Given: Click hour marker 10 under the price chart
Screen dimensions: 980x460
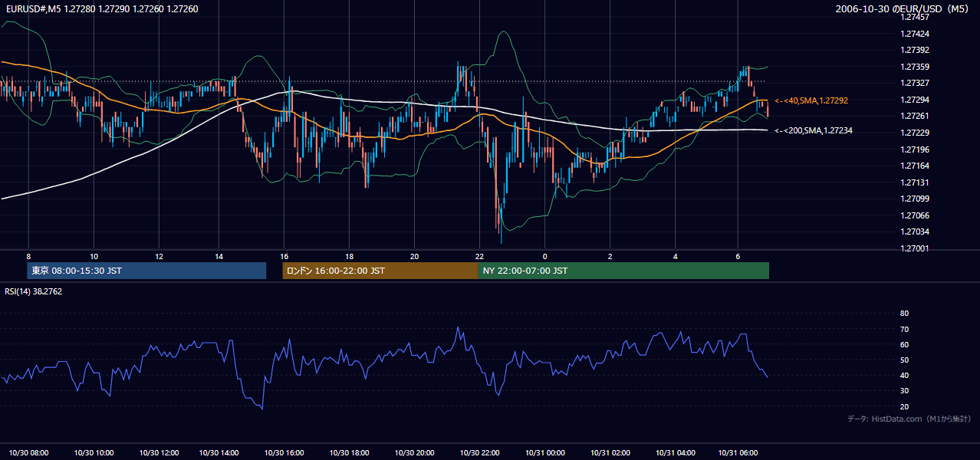Looking at the screenshot, I should (94, 256).
